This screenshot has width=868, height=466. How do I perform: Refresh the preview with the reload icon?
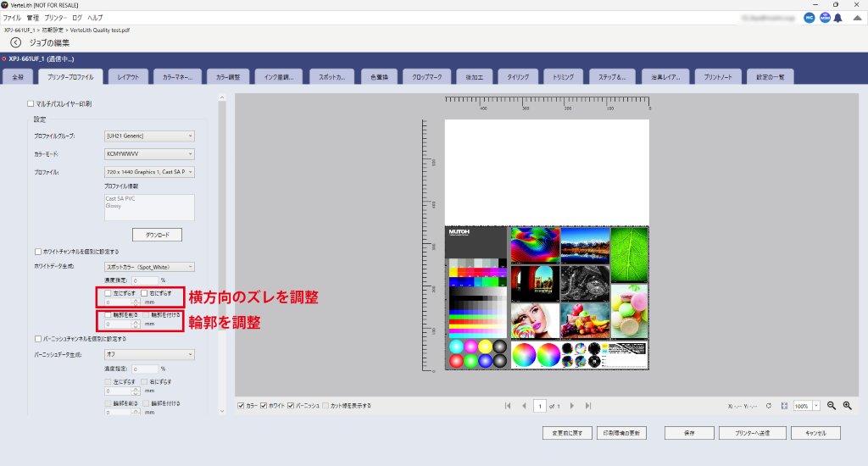(768, 406)
